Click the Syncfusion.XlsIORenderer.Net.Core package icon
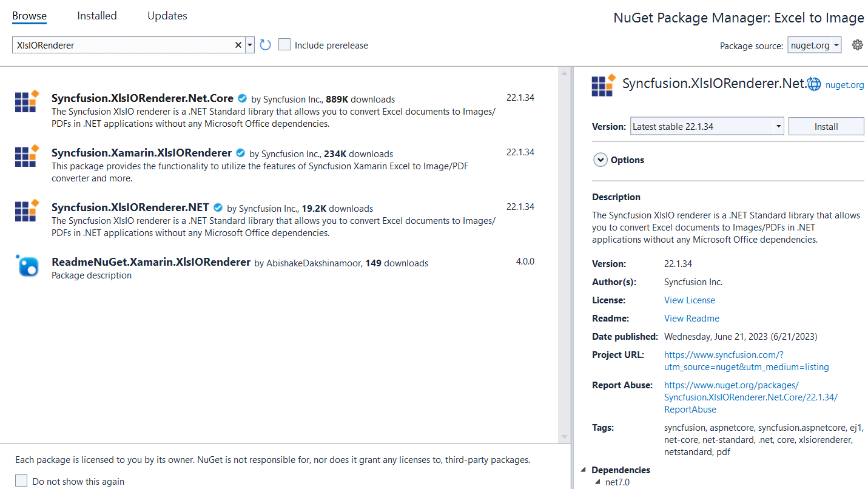868x489 pixels. pos(27,101)
